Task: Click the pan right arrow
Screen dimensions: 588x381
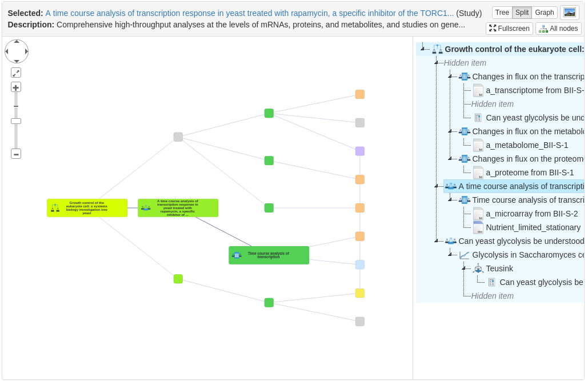Action: click(x=26, y=51)
